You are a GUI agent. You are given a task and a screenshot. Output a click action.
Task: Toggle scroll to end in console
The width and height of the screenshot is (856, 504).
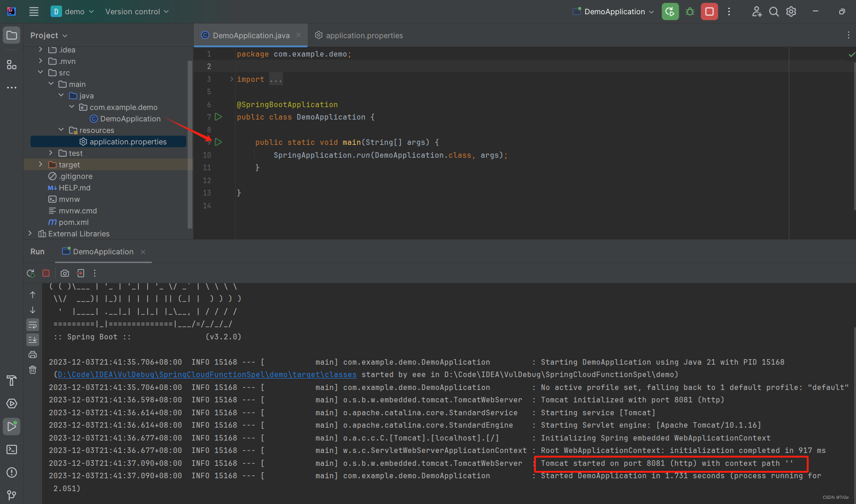[x=33, y=340]
